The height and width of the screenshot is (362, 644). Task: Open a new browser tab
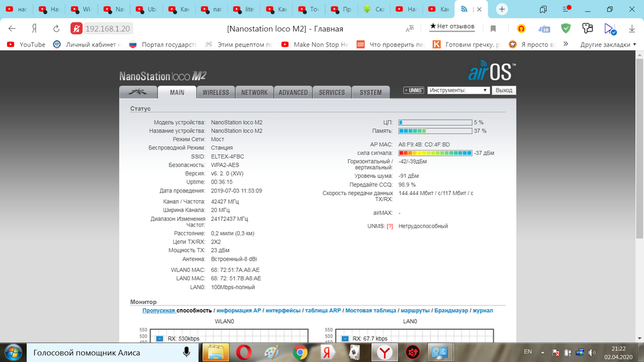tap(502, 9)
